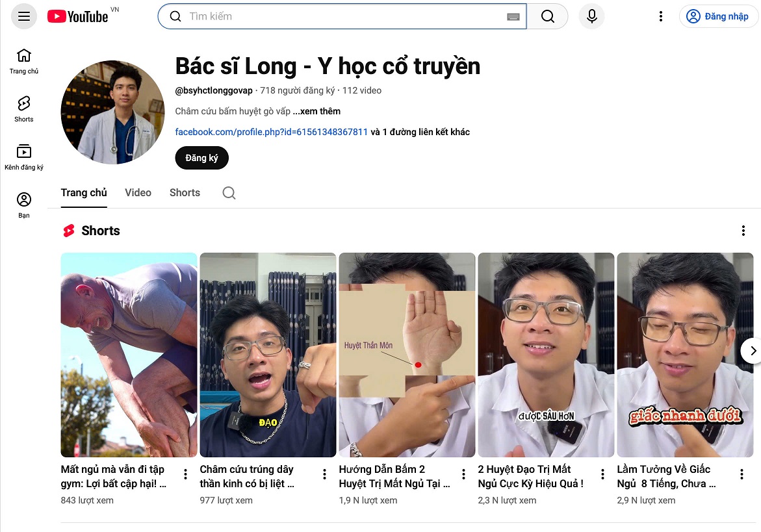Subscribe using the Đăng ký button
Image resolution: width=761 pixels, height=532 pixels.
point(201,158)
